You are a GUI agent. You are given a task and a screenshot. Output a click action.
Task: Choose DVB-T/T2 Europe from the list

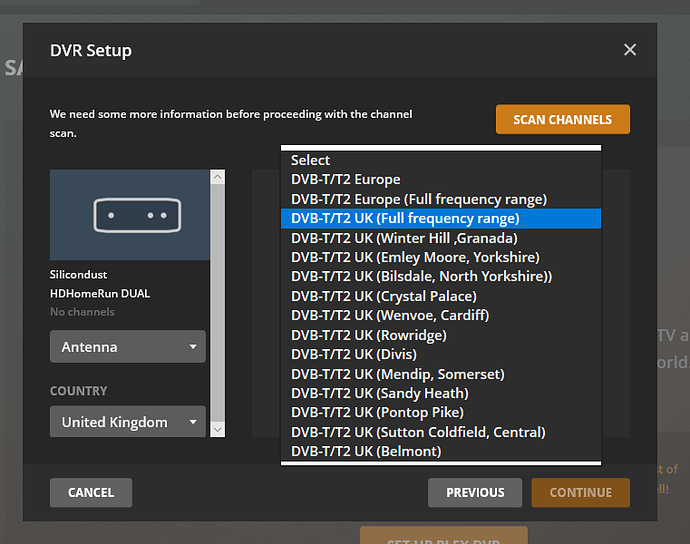point(345,179)
